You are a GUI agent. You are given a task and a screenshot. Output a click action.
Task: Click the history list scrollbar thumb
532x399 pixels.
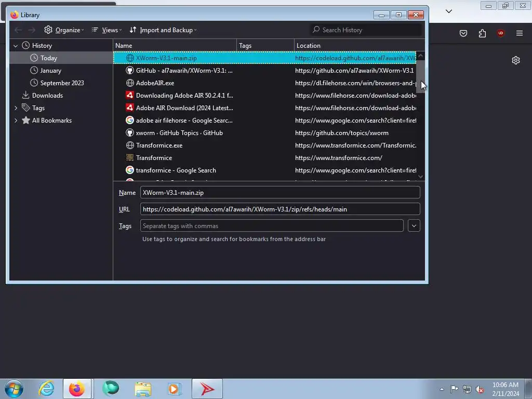pos(420,76)
